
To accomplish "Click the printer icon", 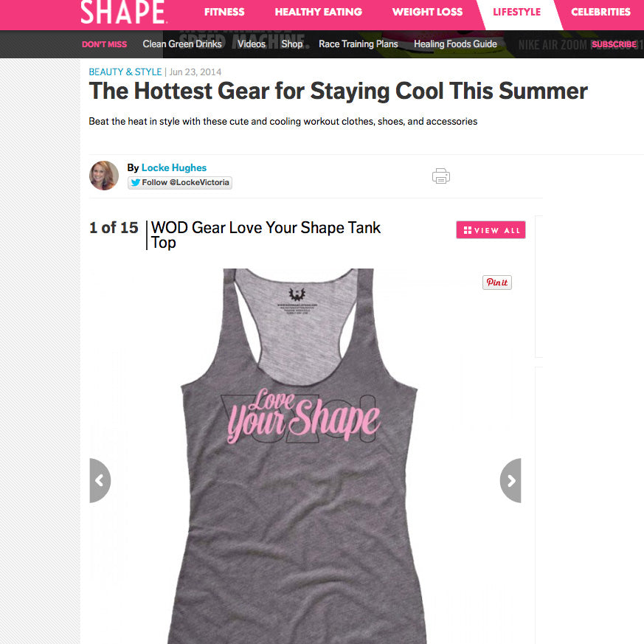I will (440, 176).
